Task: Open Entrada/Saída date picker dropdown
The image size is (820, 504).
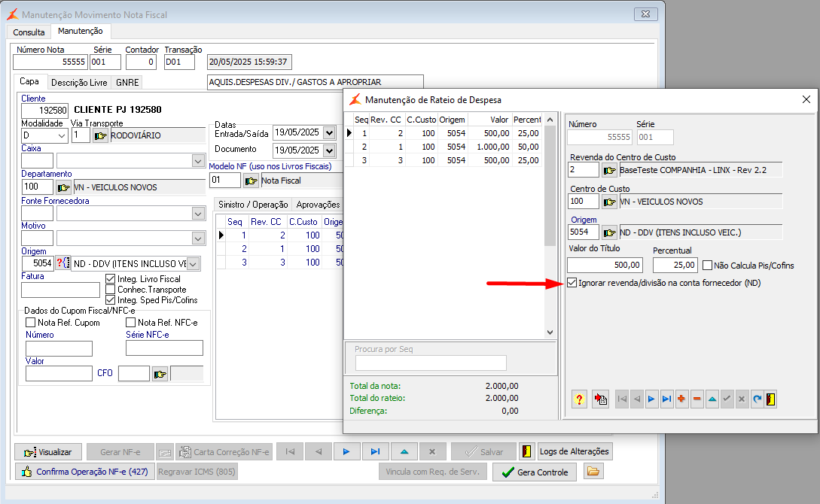Action: click(x=329, y=132)
